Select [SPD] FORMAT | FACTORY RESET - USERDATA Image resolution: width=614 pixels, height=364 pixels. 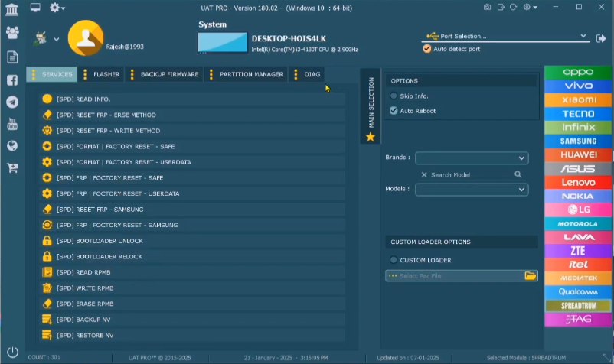(x=192, y=162)
